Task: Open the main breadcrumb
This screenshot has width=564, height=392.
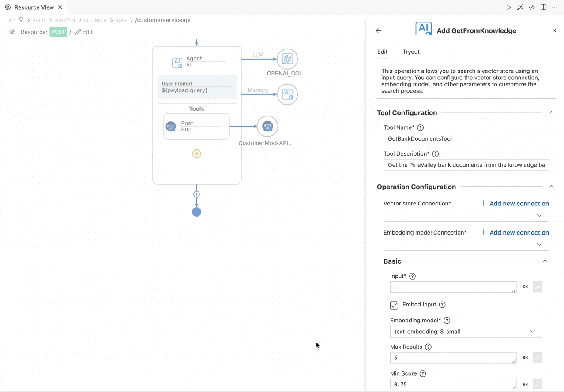Action: tap(39, 20)
